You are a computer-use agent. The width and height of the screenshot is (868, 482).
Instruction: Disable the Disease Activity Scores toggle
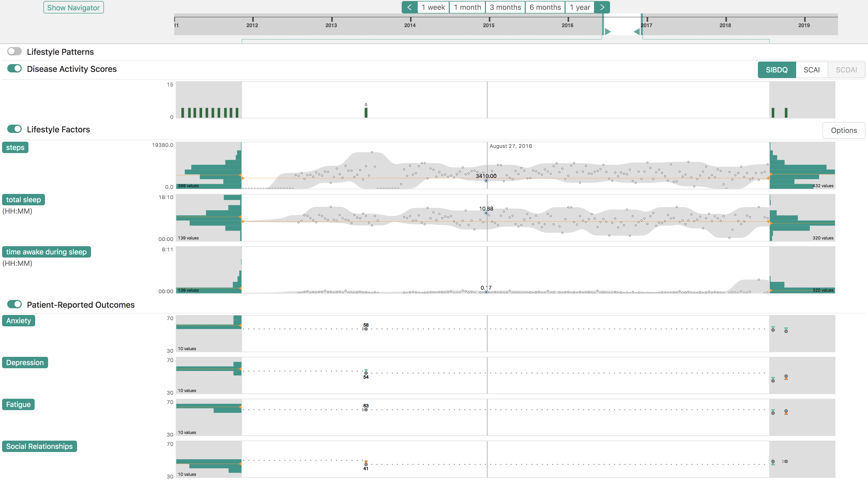[15, 69]
